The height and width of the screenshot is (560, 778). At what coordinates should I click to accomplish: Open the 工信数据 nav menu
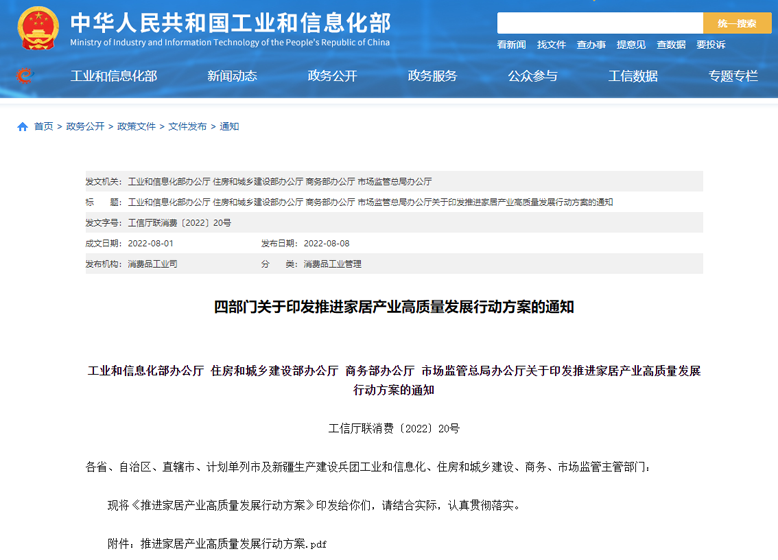(633, 76)
